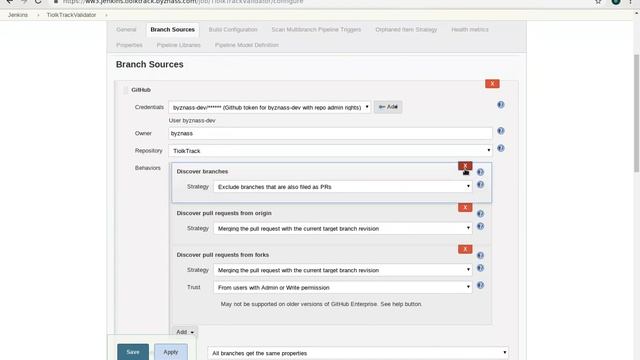Open Discover branches Strategy dropdown
Viewport: 640px width, 360px height.
point(342,187)
